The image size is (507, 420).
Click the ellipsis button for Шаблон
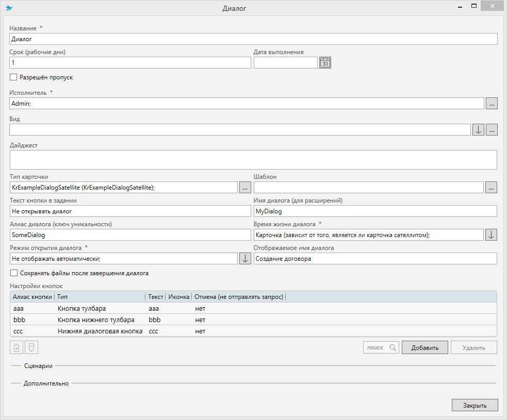click(492, 188)
